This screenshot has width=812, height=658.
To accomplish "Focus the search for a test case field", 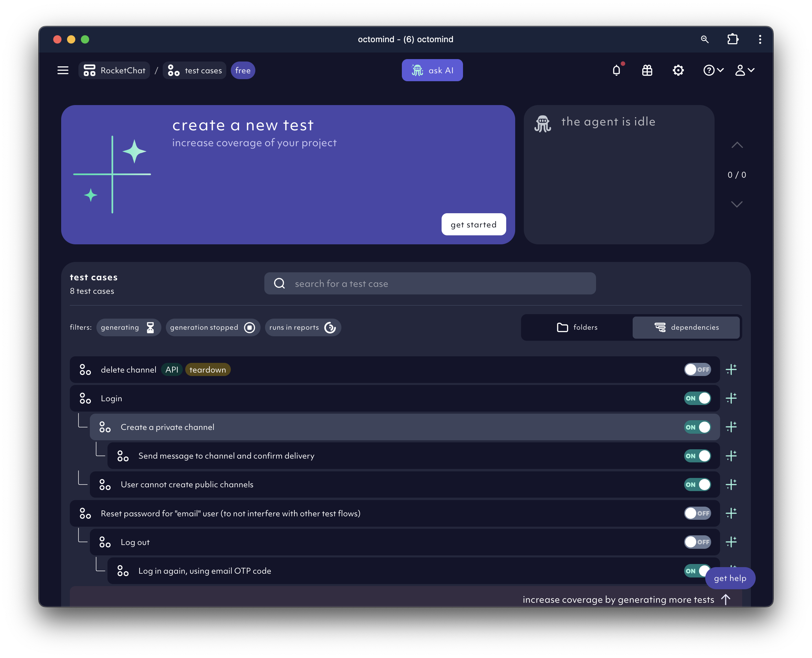I will click(x=430, y=283).
